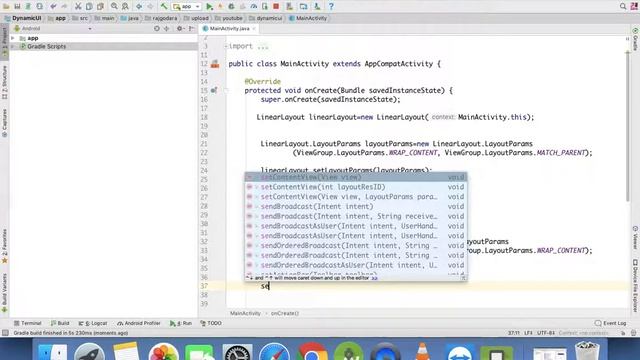
Task: Click the Paste clipboard icon
Action: (x=100, y=6)
